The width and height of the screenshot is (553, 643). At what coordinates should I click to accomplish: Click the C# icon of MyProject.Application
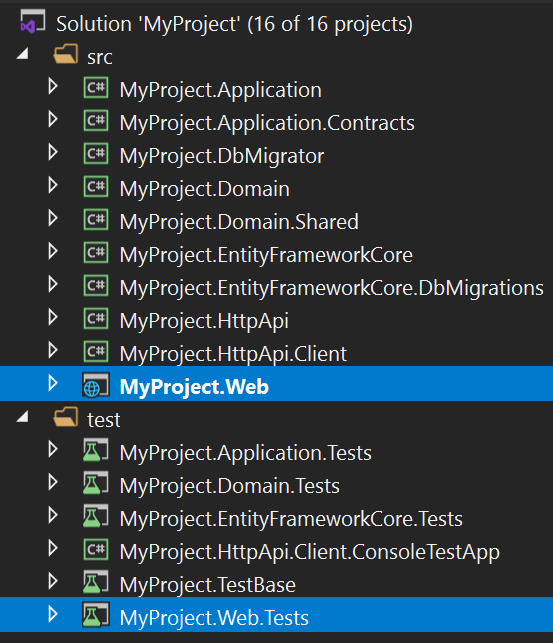96,88
